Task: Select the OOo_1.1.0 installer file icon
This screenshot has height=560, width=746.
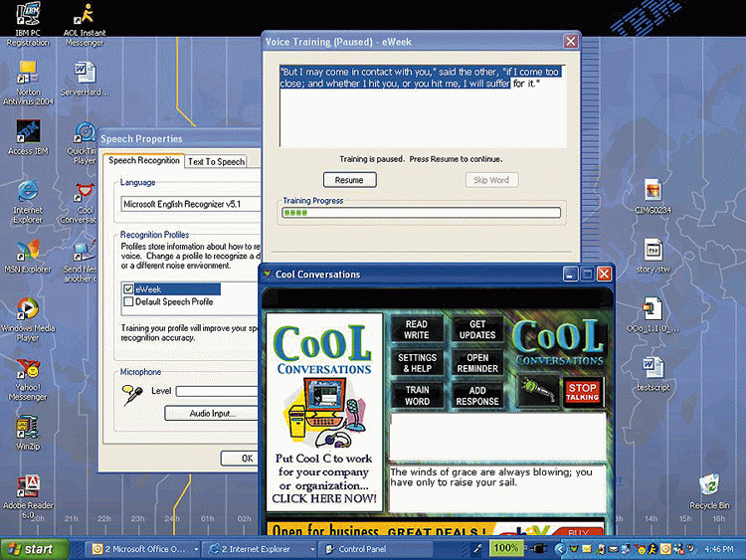Action: (x=653, y=314)
